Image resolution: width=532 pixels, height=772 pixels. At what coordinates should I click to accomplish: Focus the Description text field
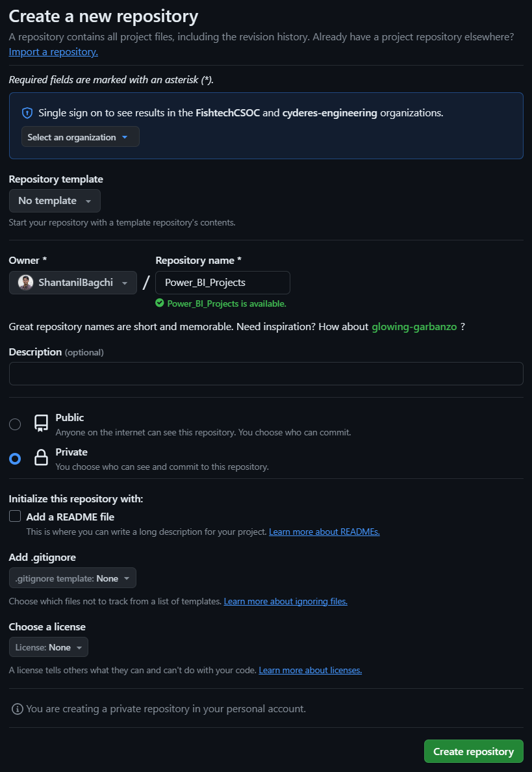click(x=266, y=374)
